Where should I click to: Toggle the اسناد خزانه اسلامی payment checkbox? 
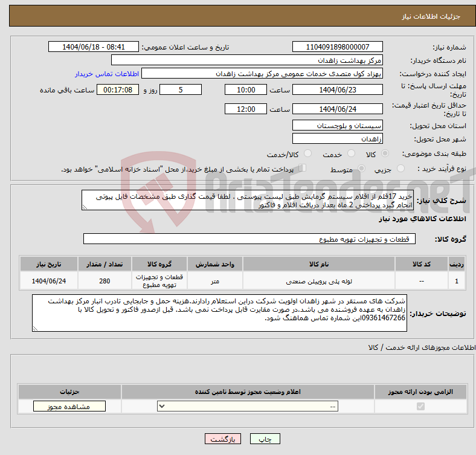303,169
